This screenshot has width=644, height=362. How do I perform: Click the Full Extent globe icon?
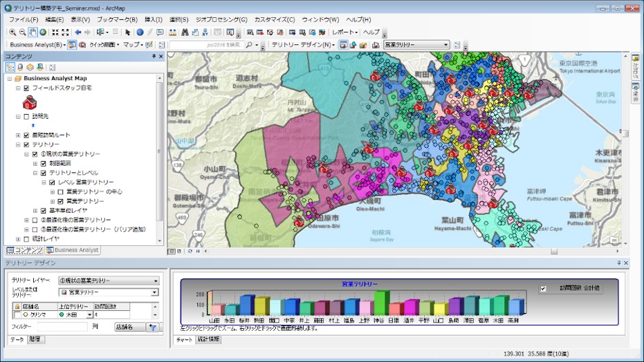click(x=43, y=32)
